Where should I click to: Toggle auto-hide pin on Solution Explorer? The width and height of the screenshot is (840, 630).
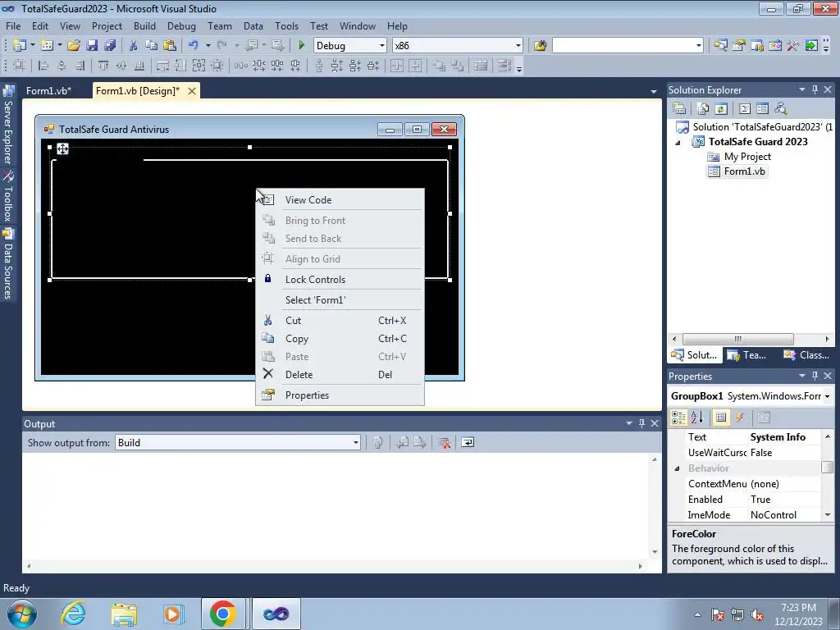[x=815, y=90]
